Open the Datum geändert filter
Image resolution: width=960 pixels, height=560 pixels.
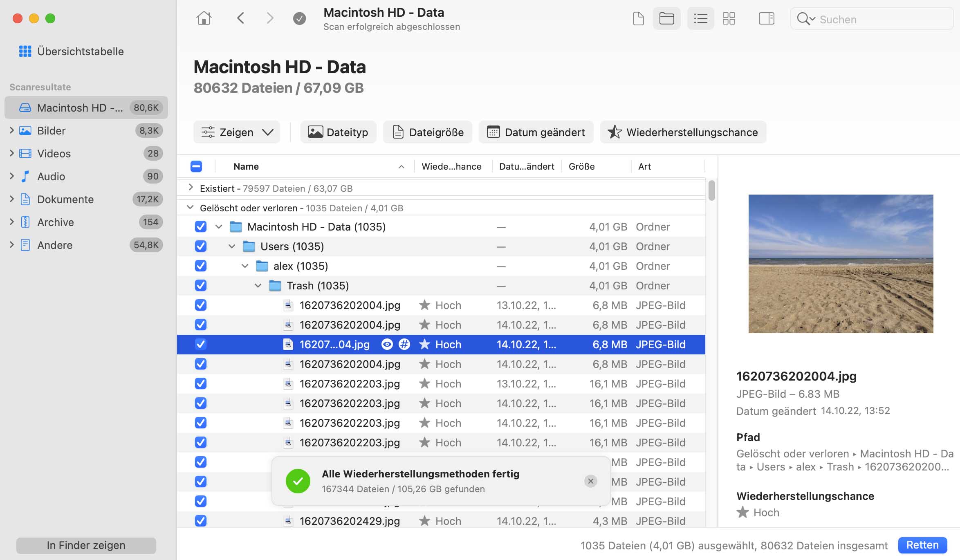pyautogui.click(x=536, y=132)
